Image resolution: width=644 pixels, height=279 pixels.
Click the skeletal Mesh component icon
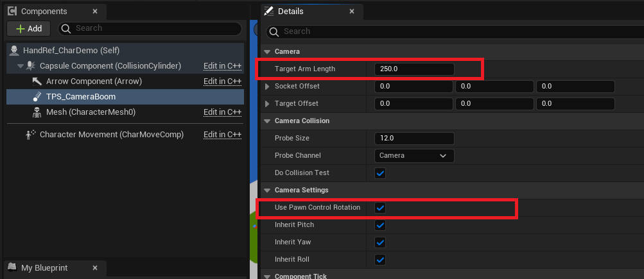37,112
